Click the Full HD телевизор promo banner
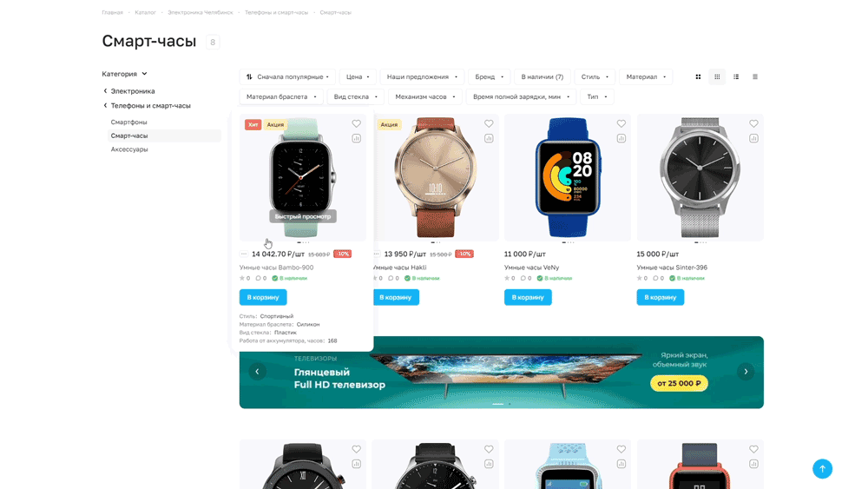868x489 pixels. pyautogui.click(x=501, y=372)
